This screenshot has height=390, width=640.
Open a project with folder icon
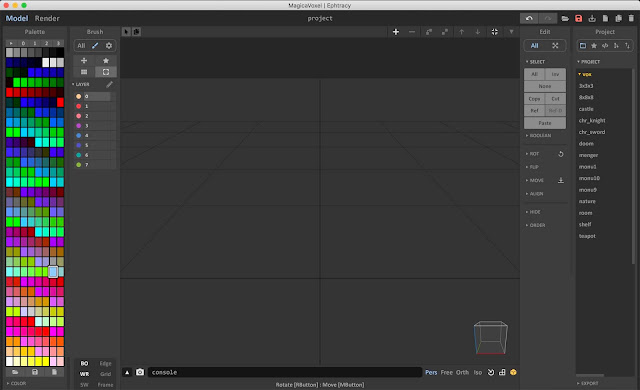565,18
